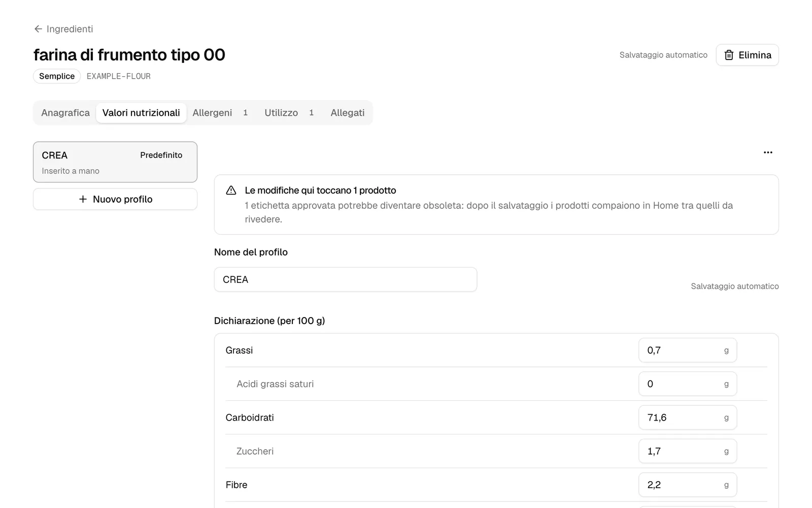
Task: Edit the Fibre value field
Action: (x=688, y=485)
